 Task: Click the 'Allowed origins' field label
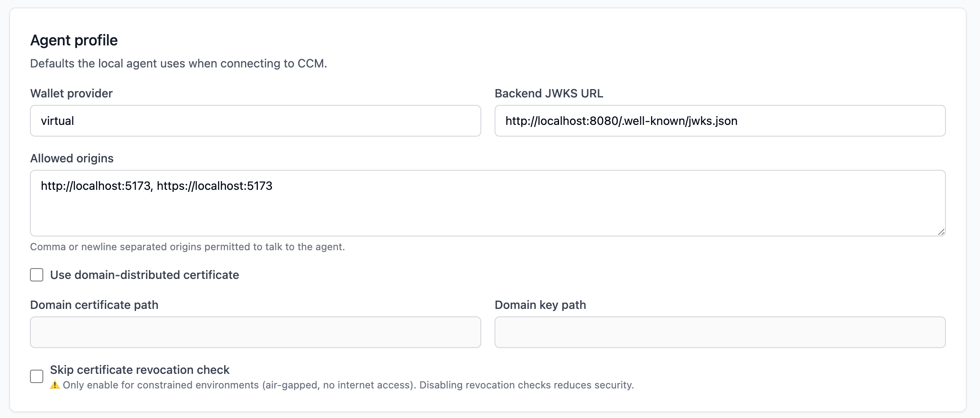click(x=72, y=158)
